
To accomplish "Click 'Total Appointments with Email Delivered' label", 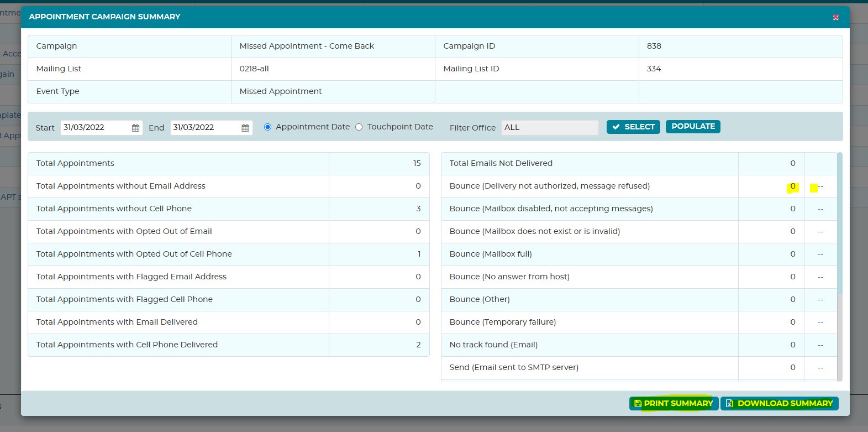I will click(117, 322).
